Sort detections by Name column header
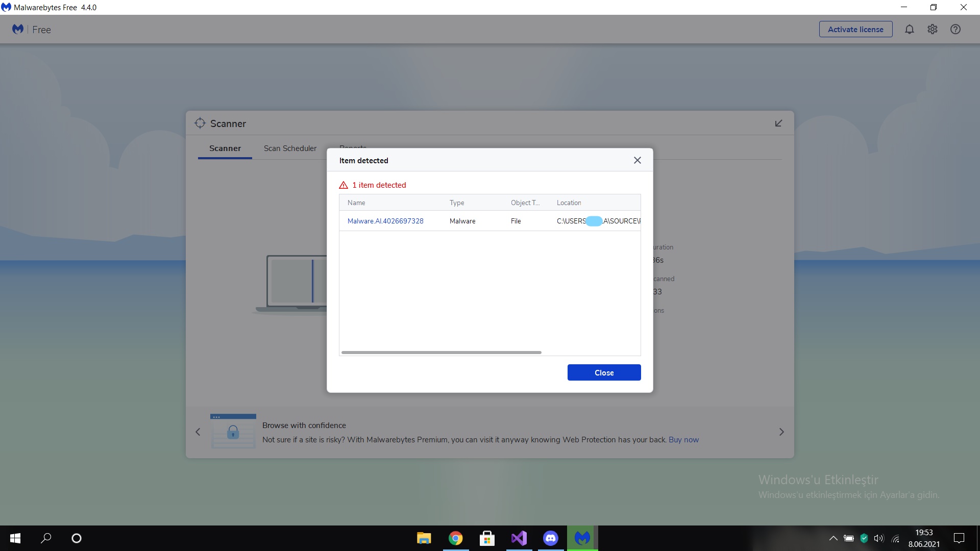 click(x=356, y=203)
